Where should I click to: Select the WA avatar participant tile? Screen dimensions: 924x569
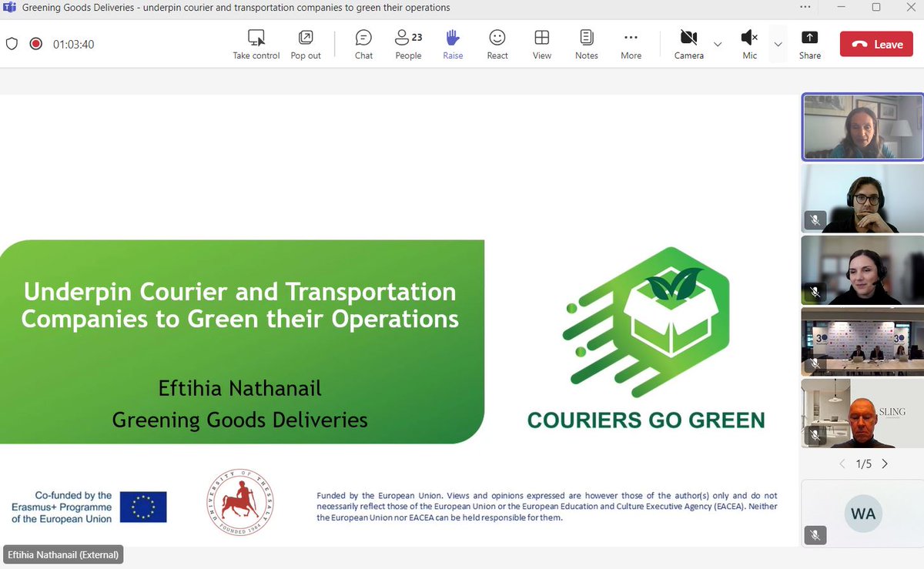coord(862,514)
